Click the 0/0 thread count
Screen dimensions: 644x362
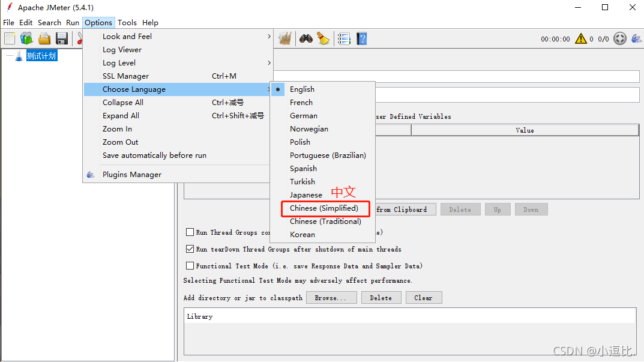pos(603,39)
